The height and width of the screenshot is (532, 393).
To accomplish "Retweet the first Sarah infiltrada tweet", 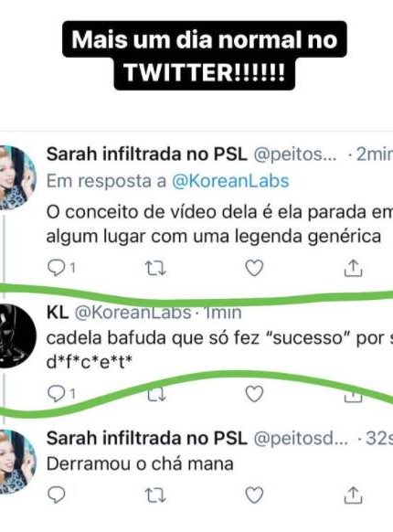I will coord(155,269).
